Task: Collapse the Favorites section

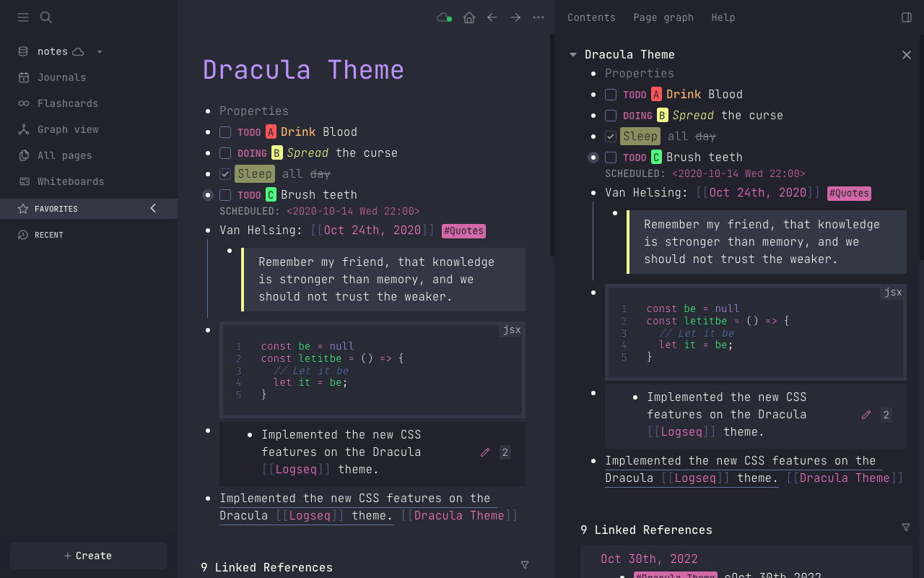Action: pos(152,208)
